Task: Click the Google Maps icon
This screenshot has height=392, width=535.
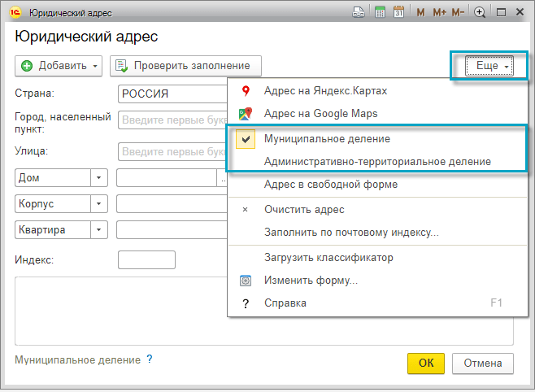Action: pos(246,113)
